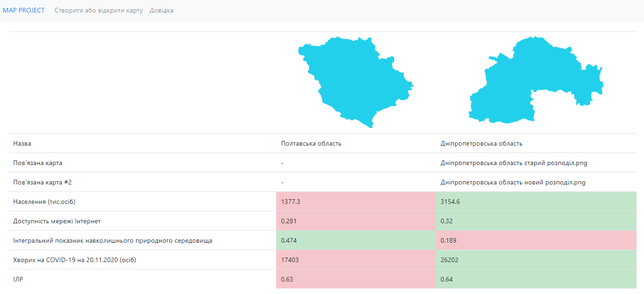Click the 'Населення (тис.осіб)' row label
The height and width of the screenshot is (294, 644).
[x=44, y=202]
